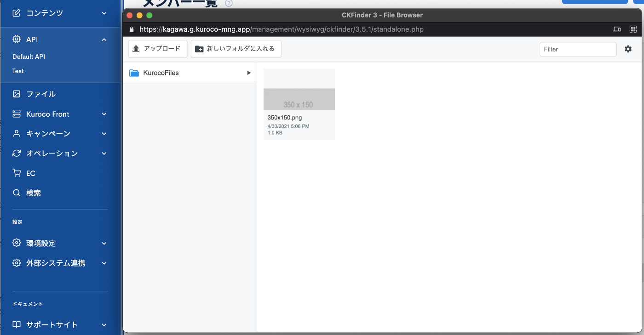This screenshot has width=644, height=335.
Task: Expand the オペレーション chevron
Action: (x=104, y=153)
